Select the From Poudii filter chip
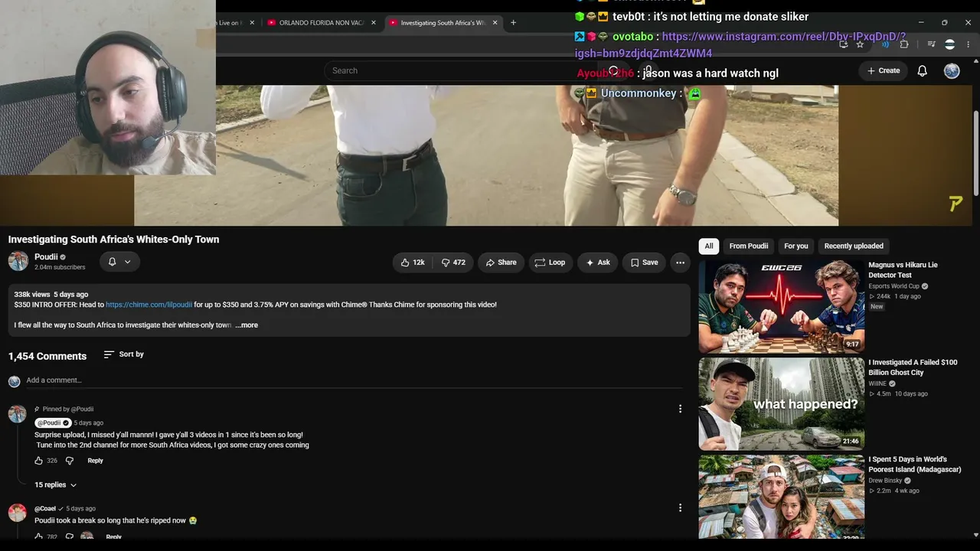This screenshot has width=980, height=551. pos(749,246)
